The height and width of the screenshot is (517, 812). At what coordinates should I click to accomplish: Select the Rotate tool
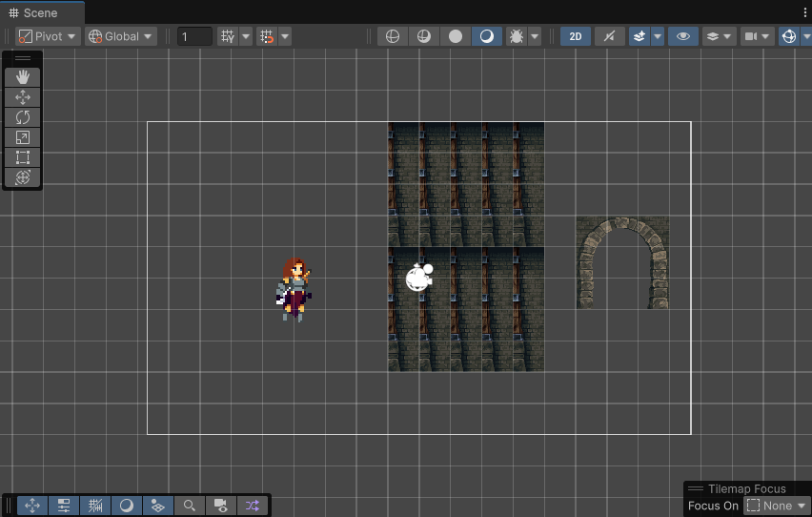point(22,117)
